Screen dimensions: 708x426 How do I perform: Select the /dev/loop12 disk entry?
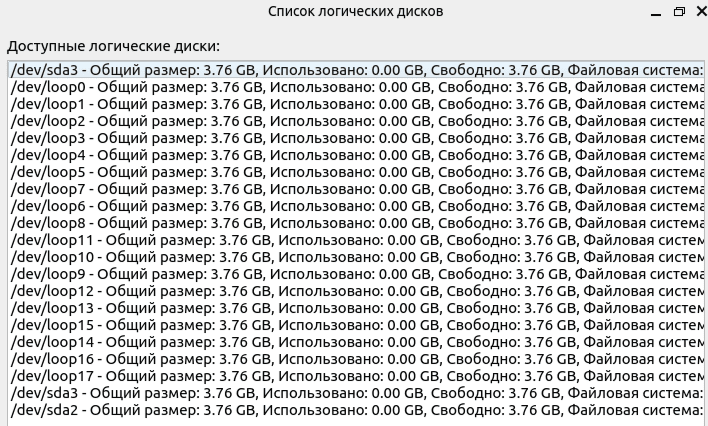[356, 291]
